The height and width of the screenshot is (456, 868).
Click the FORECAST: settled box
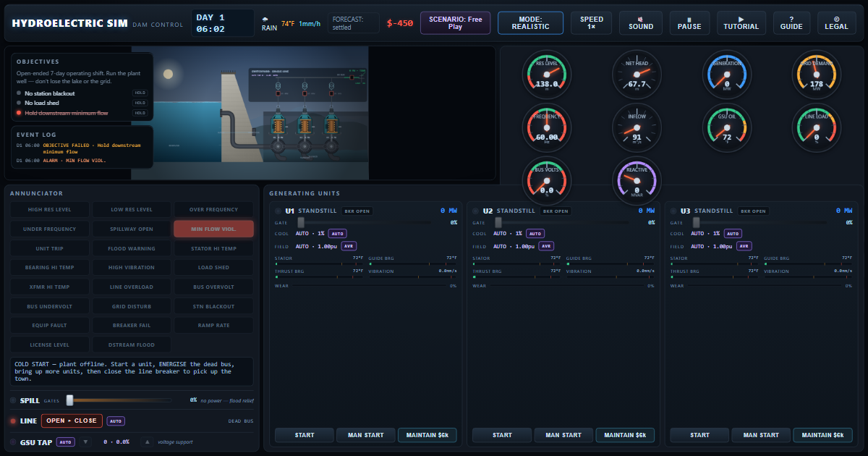point(354,23)
